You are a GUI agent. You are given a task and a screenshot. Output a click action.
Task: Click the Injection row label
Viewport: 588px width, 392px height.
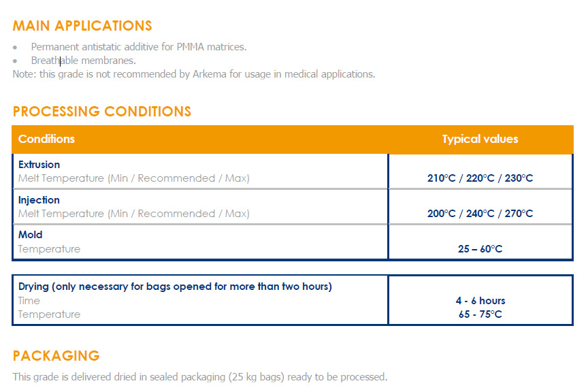point(39,200)
